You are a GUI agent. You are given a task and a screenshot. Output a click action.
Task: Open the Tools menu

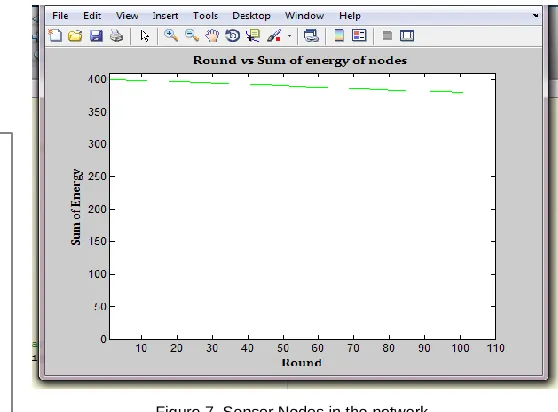(205, 16)
